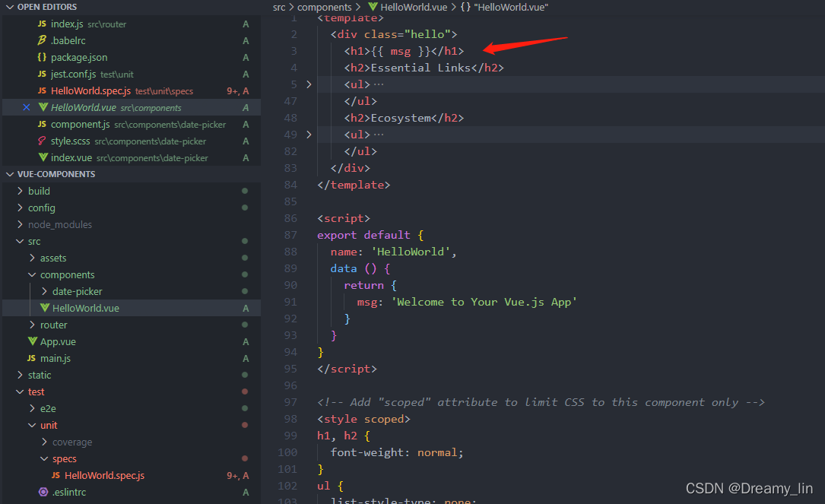Collapse the specs folder
825x504 pixels.
click(44, 458)
